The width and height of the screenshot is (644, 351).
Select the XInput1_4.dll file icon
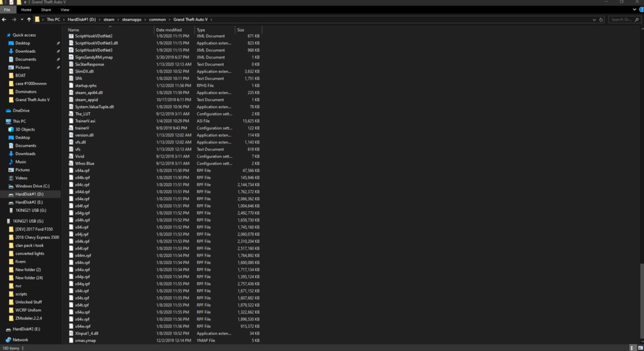[x=71, y=334]
